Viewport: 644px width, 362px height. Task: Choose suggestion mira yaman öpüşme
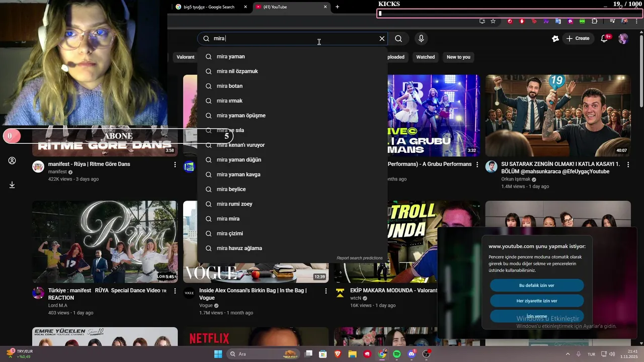[x=292, y=116]
